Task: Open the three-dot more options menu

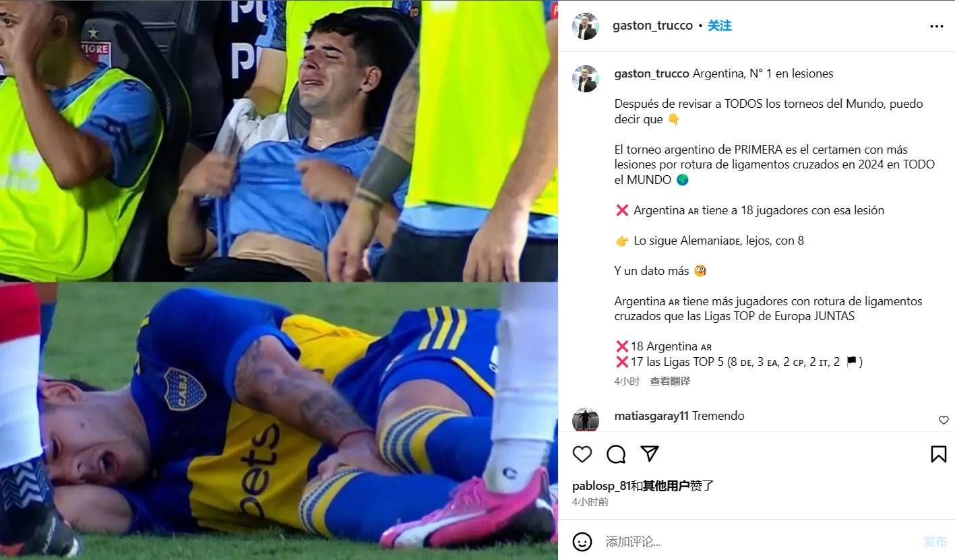Action: [937, 26]
